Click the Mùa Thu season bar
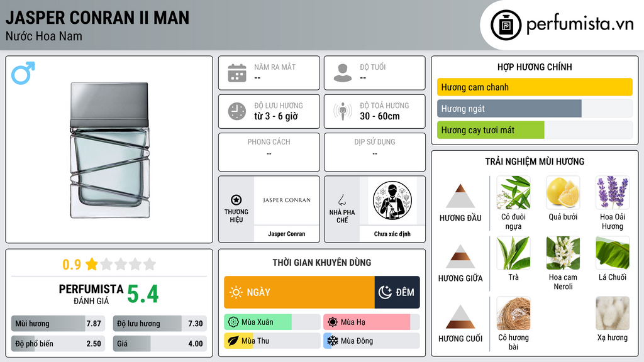 [272, 341]
